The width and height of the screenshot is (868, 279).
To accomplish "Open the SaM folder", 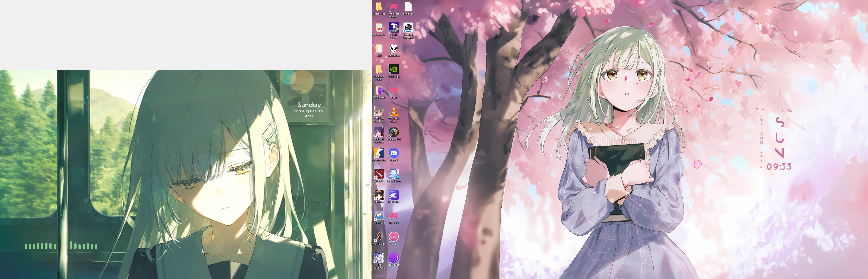I will (379, 50).
